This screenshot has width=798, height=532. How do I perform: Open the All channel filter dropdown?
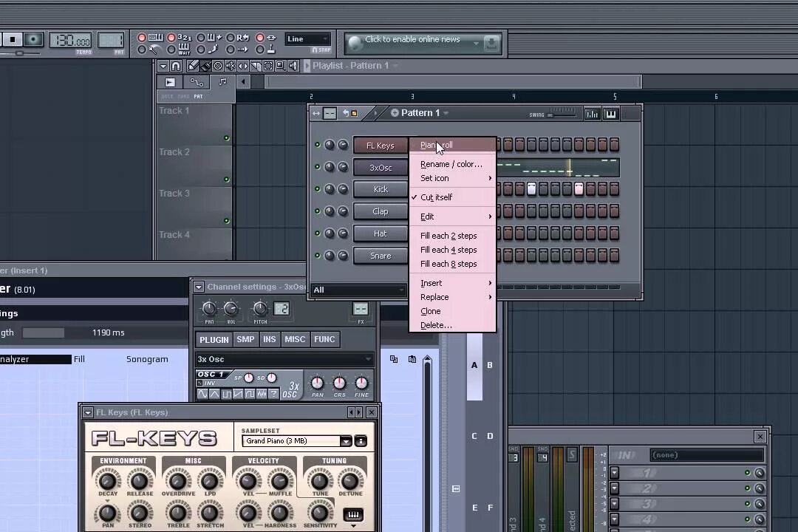point(358,290)
